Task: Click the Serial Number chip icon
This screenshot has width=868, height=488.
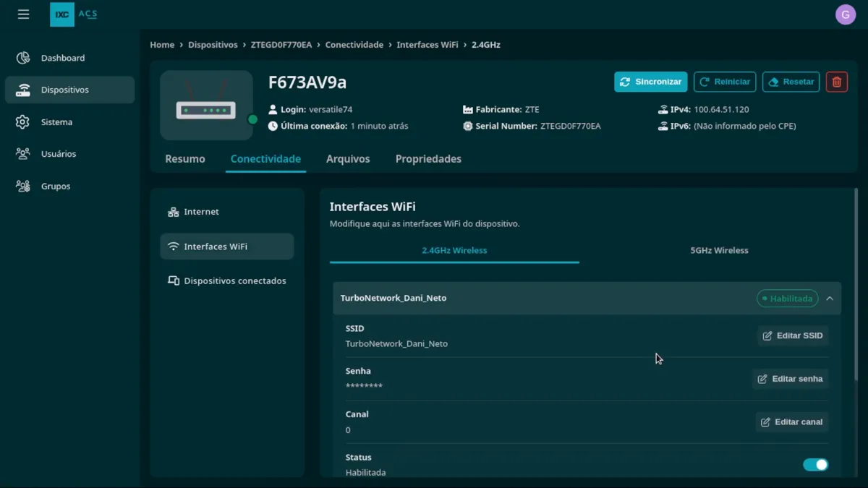Action: (468, 126)
